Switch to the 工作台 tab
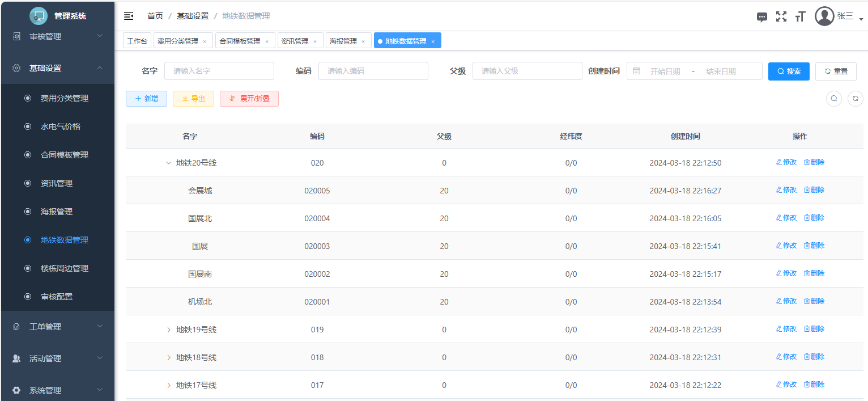Image resolution: width=868 pixels, height=401 pixels. pyautogui.click(x=137, y=41)
